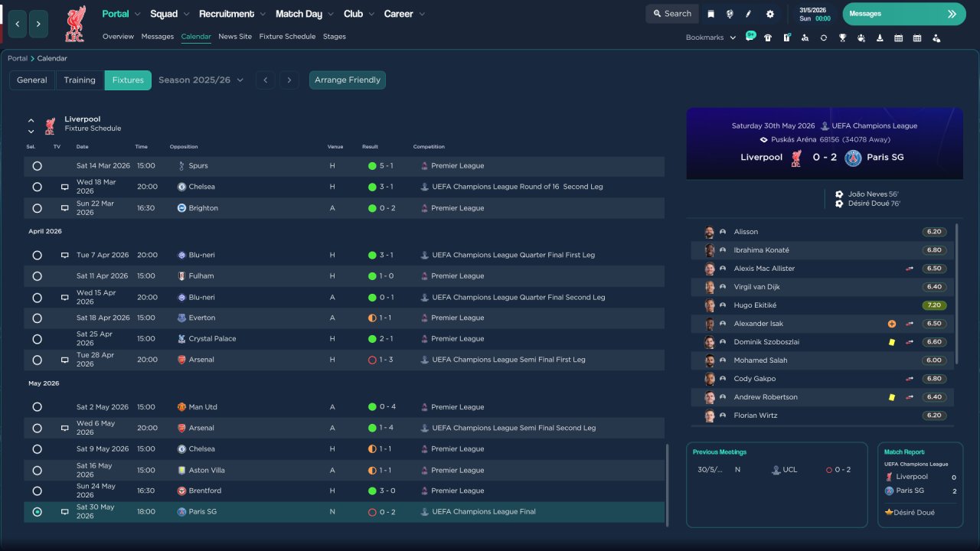Select the radio button for the Aston Villa fixture
This screenshot has width=980, height=551.
coord(37,470)
